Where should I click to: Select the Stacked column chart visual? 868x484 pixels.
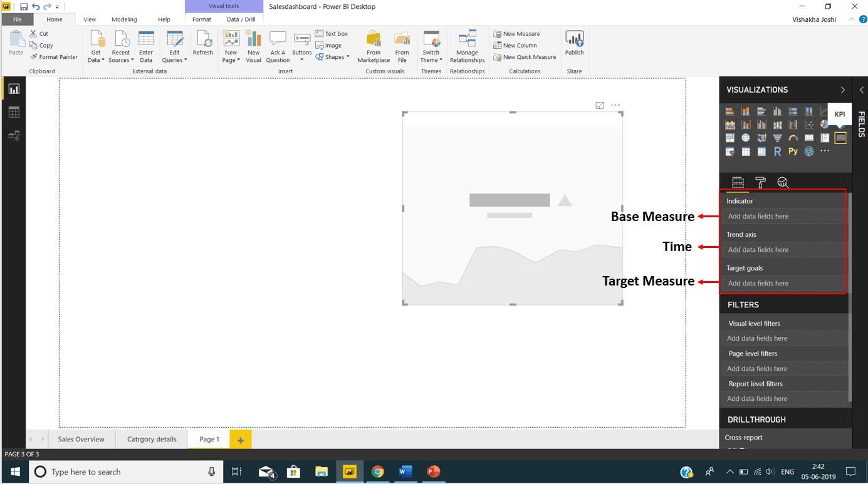pyautogui.click(x=746, y=111)
